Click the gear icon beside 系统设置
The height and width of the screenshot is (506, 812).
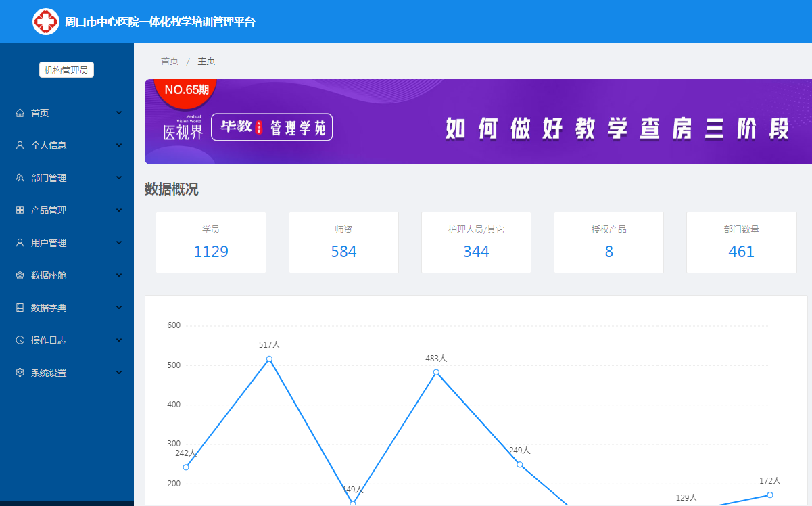coord(20,373)
